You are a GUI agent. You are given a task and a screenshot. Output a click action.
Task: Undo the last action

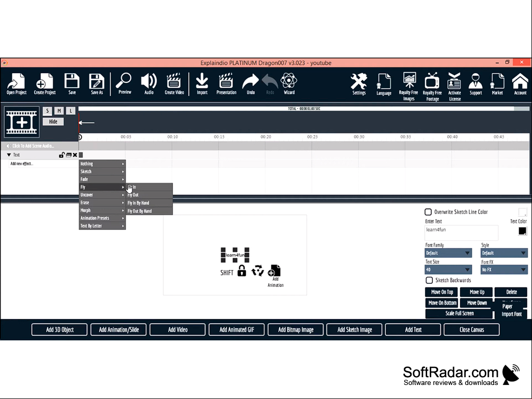pos(250,84)
